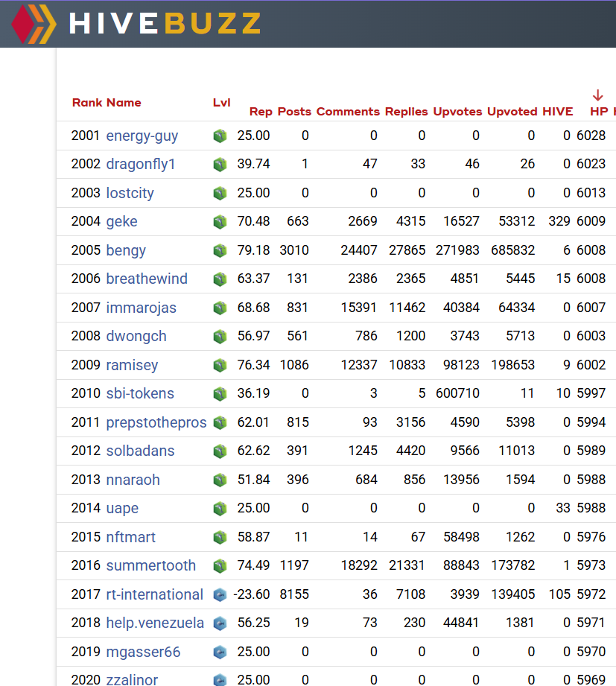Sort table by Rep column
616x686 pixels.
click(261, 112)
